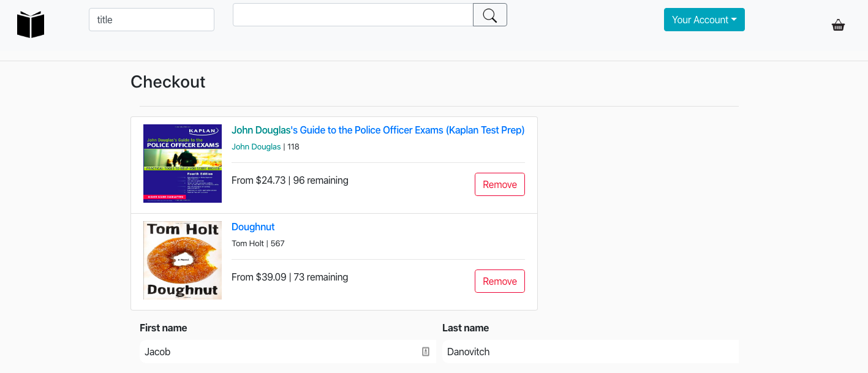
Task: Expand the Your Account dropdown
Action: 704,20
